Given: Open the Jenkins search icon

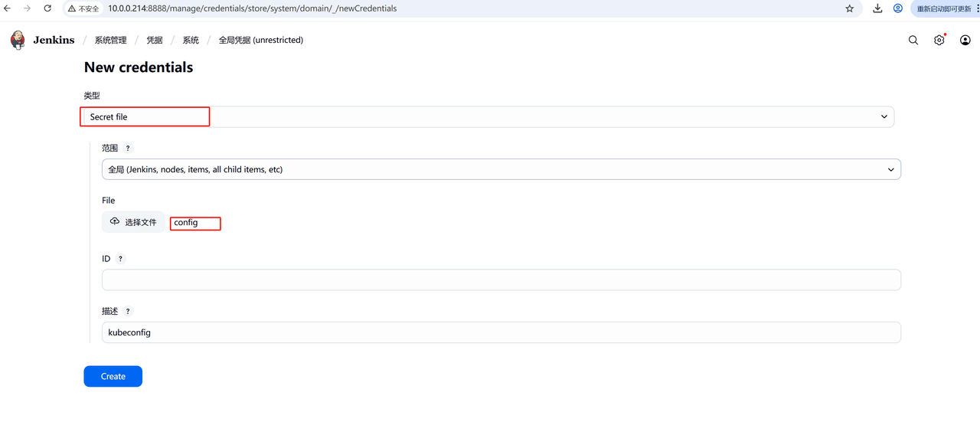Looking at the screenshot, I should tap(913, 41).
